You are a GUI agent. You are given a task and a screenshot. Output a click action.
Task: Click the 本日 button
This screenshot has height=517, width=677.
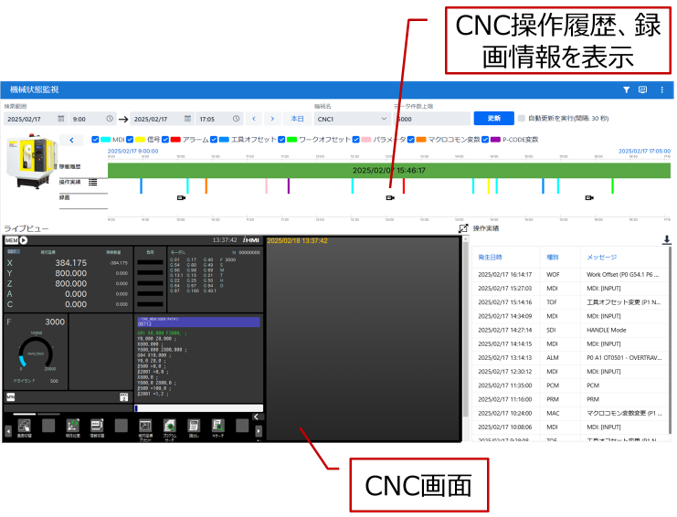point(297,119)
